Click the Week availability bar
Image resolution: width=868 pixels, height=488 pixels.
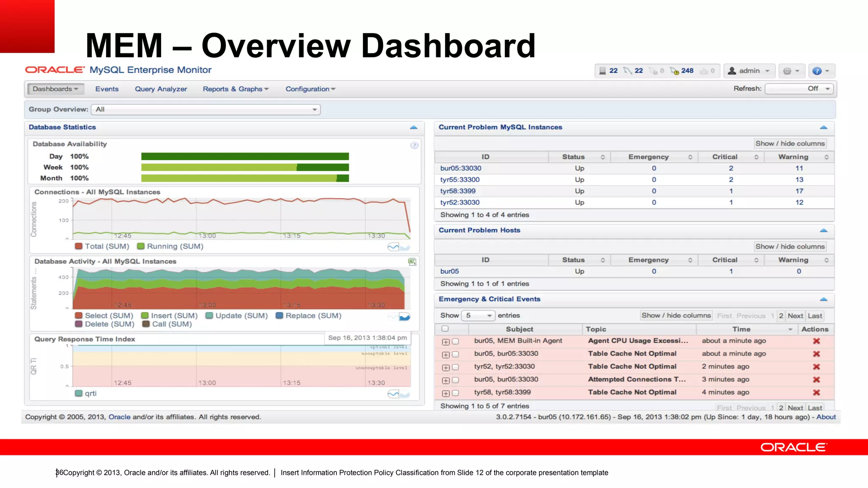[245, 167]
